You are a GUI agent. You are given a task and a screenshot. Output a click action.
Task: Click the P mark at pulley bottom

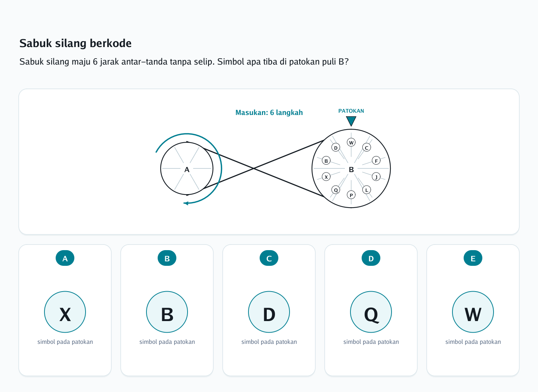[351, 195]
